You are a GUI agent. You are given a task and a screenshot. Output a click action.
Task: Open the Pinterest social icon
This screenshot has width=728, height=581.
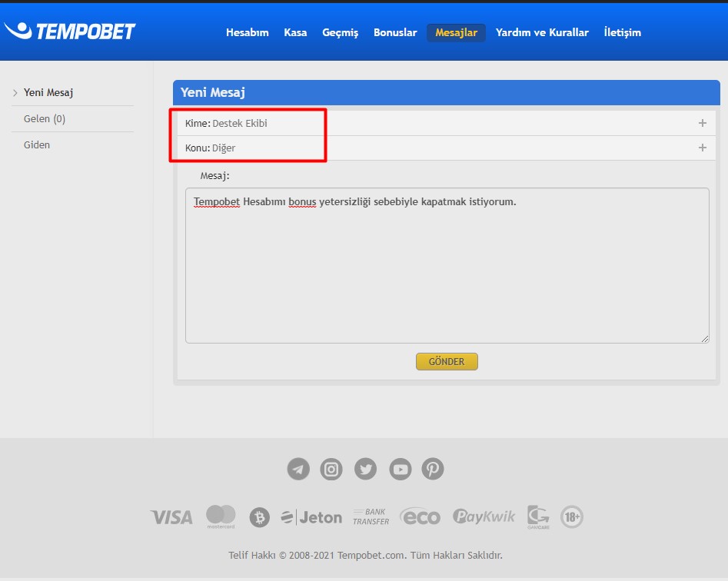click(x=433, y=469)
